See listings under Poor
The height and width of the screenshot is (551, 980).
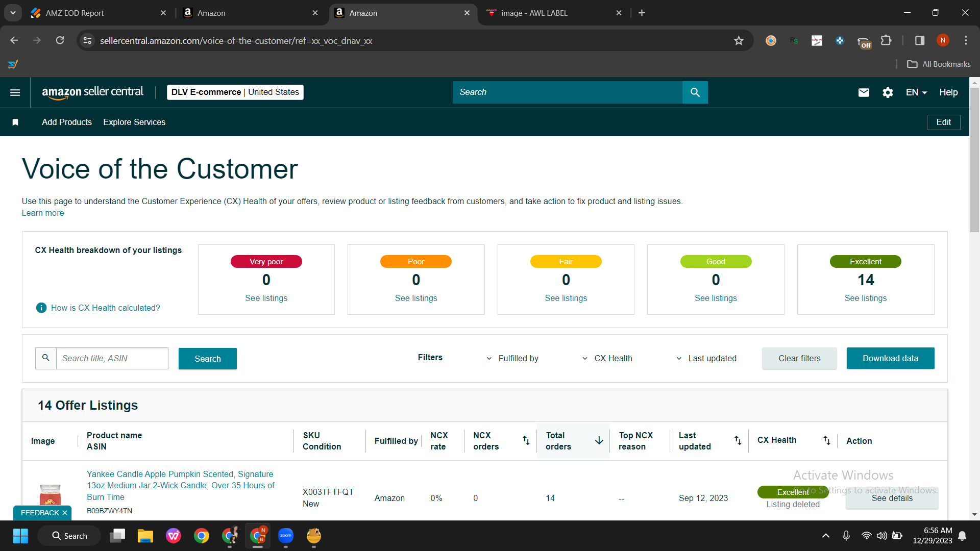coord(416,298)
